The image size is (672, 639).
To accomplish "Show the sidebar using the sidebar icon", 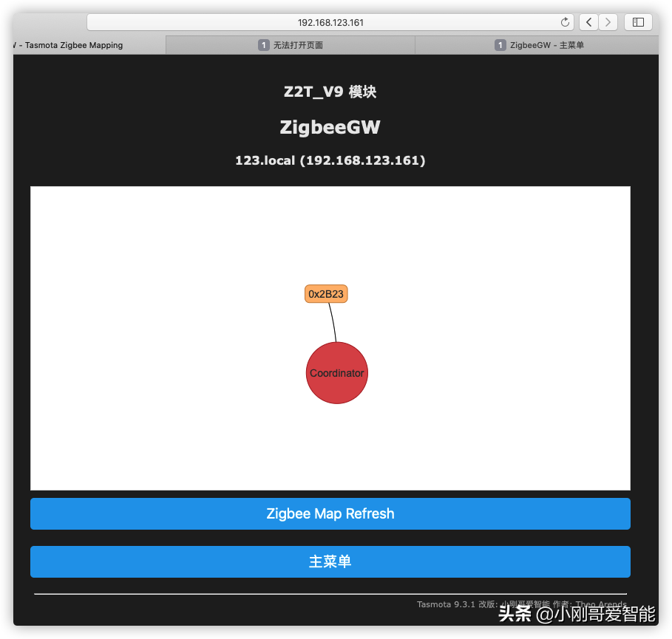I will [x=638, y=22].
